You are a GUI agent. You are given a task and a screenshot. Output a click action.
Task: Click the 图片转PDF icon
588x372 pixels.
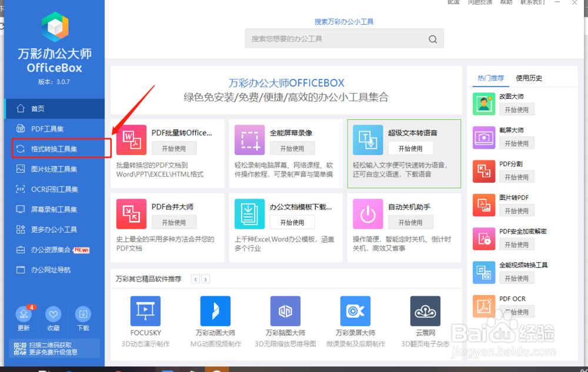click(484, 205)
